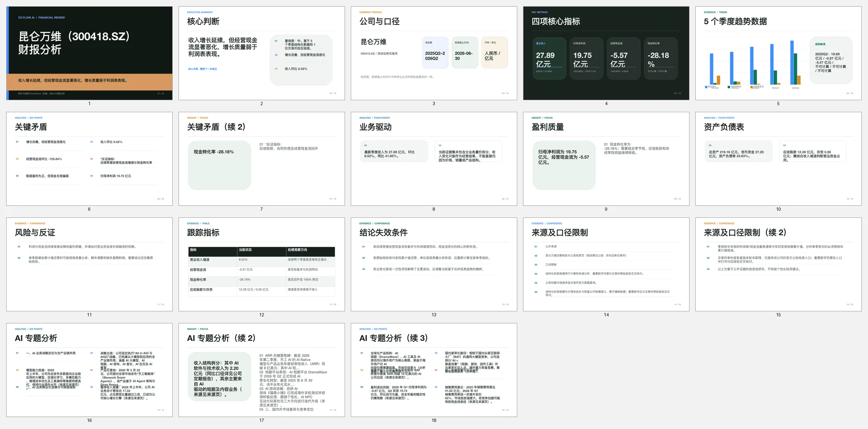This screenshot has height=429, width=868.
Task: Click the 昆仑万维 heading on 公司与口径 slide
Action: (374, 42)
